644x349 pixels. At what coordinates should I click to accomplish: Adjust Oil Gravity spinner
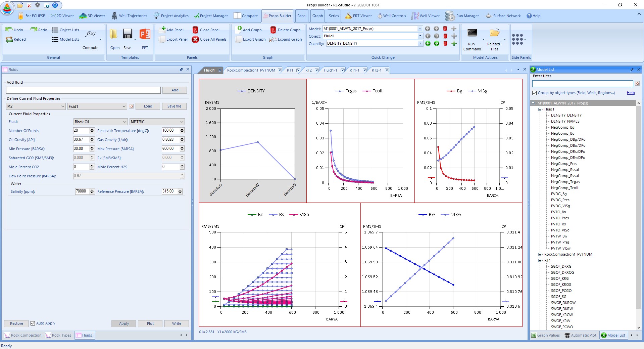click(92, 139)
